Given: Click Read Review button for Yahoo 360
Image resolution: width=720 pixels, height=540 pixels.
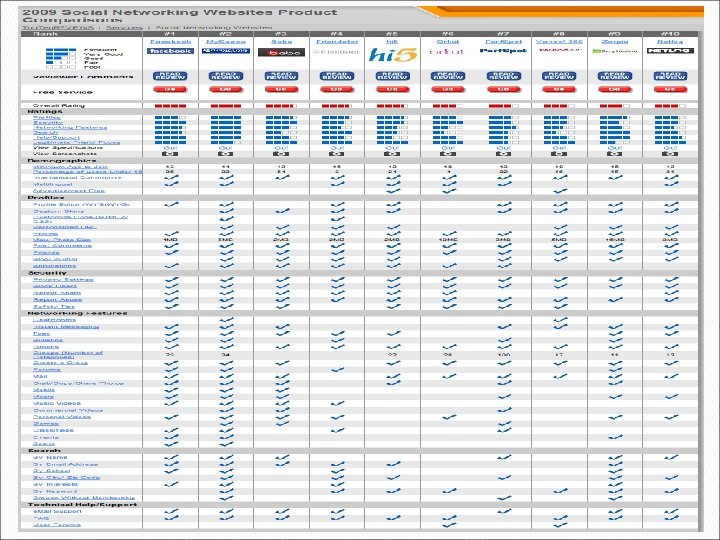Looking at the screenshot, I should (x=559, y=76).
